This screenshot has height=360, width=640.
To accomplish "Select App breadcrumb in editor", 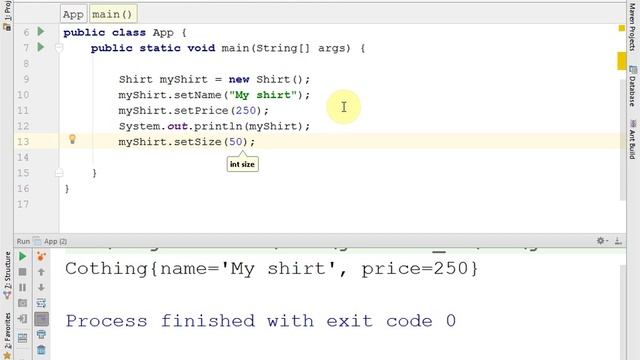I will [73, 14].
